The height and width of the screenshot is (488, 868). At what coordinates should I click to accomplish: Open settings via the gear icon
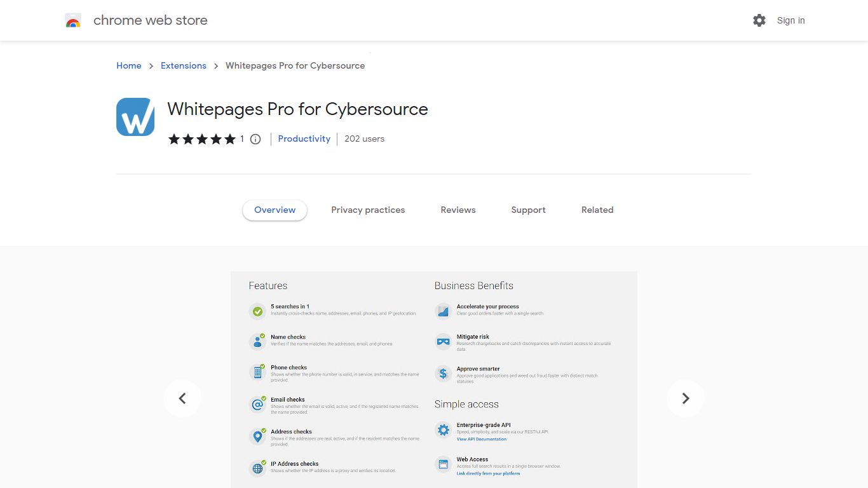pos(759,20)
